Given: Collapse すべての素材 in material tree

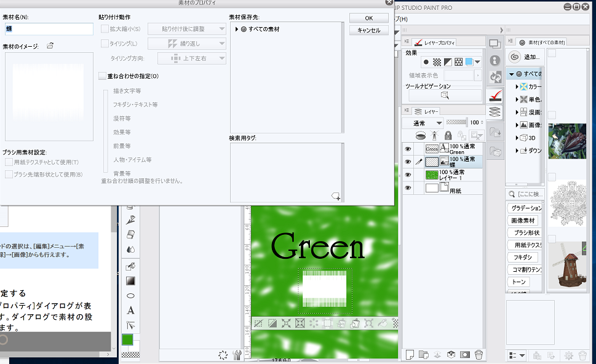Looking at the screenshot, I should (x=512, y=74).
